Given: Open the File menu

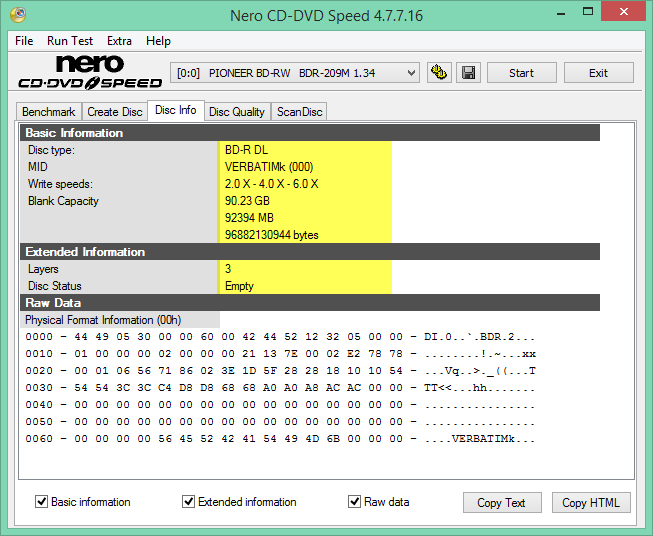Looking at the screenshot, I should pyautogui.click(x=24, y=41).
